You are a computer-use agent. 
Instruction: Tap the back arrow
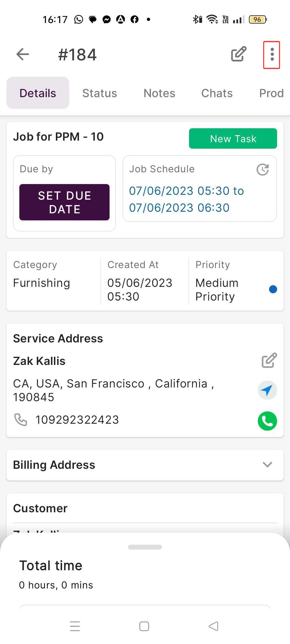click(23, 54)
